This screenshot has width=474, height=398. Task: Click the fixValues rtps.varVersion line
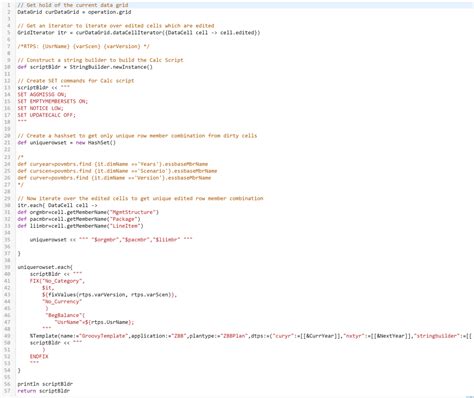[109, 295]
